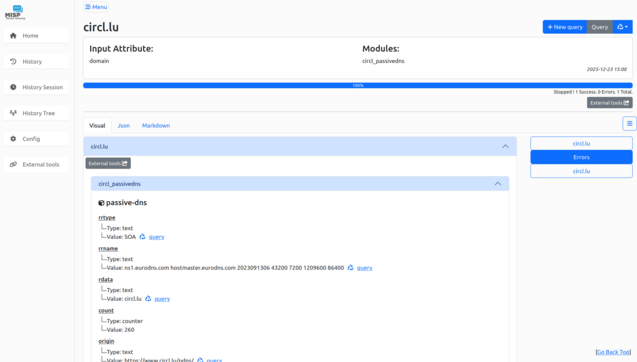Screen dimensions: 637x362
Task: Click the last circl.lu navigation button
Action: point(581,171)
